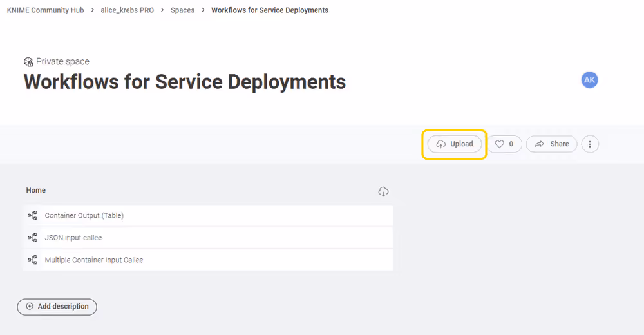Click the Private space label text
This screenshot has width=644, height=335.
(x=62, y=62)
